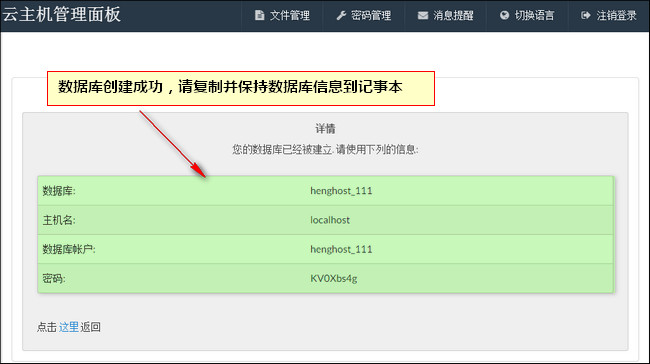This screenshot has width=650, height=364.
Task: Click the hostname value localhost
Action: point(330,220)
